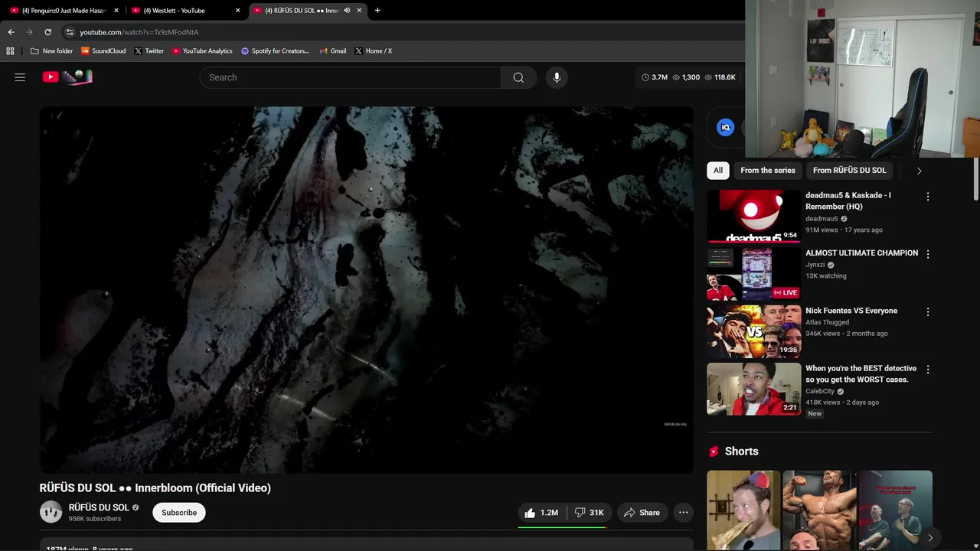Click into the YouTube search field

(x=351, y=77)
